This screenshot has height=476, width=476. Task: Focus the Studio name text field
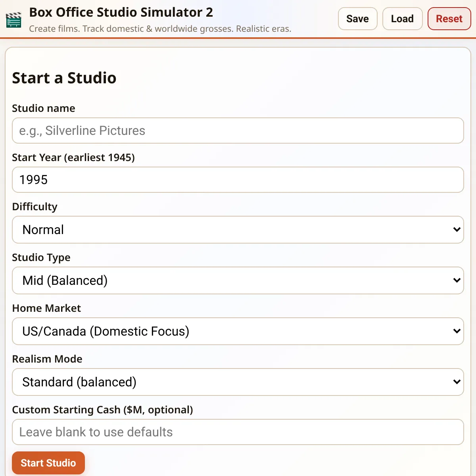pyautogui.click(x=238, y=131)
